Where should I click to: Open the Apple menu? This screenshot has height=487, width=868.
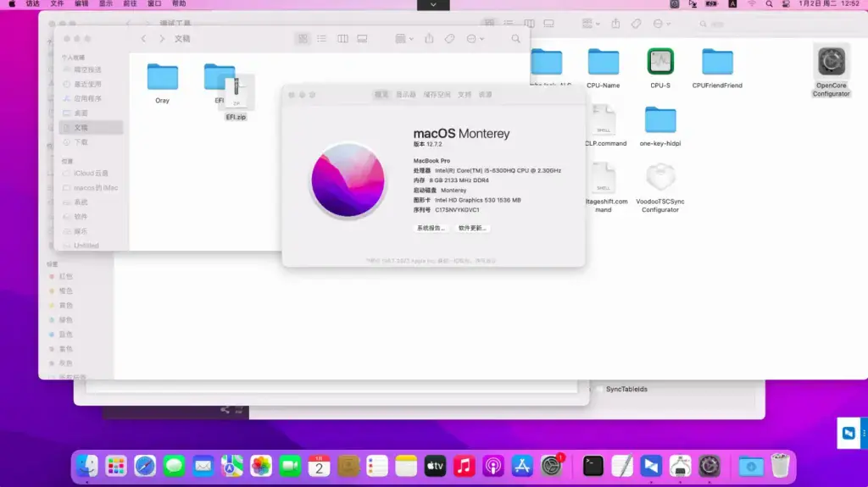[x=12, y=4]
